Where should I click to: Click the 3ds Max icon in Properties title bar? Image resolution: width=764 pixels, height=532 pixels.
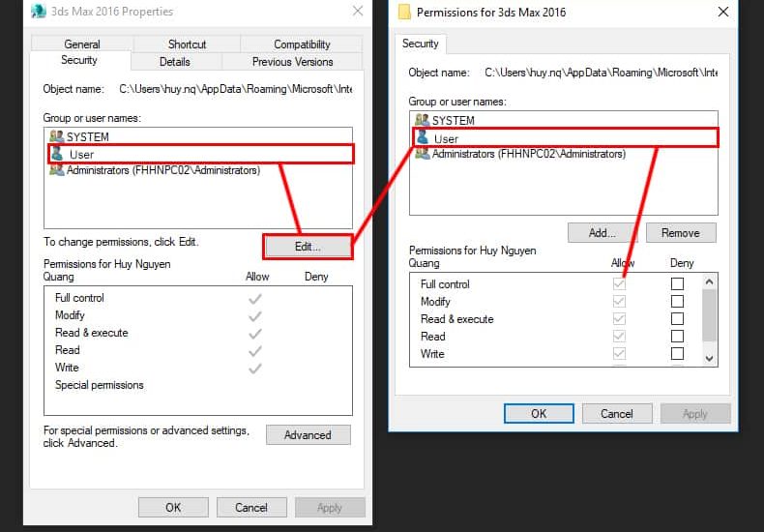pyautogui.click(x=39, y=12)
